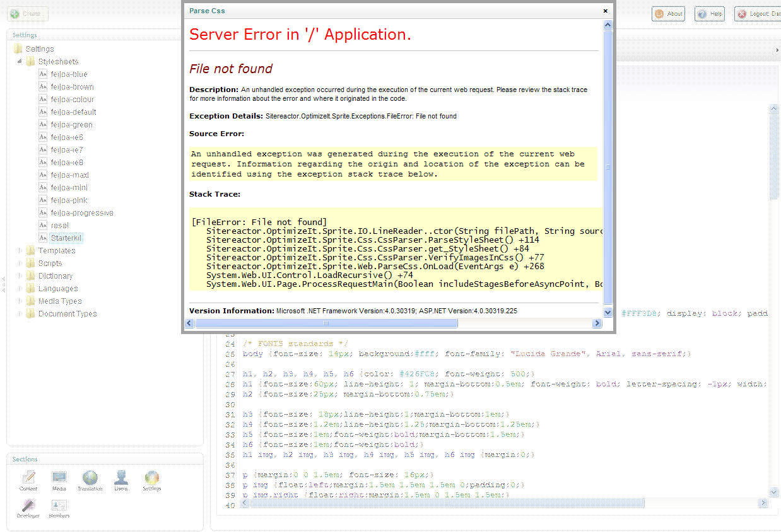Click the About button
This screenshot has width=781, height=532.
(668, 14)
